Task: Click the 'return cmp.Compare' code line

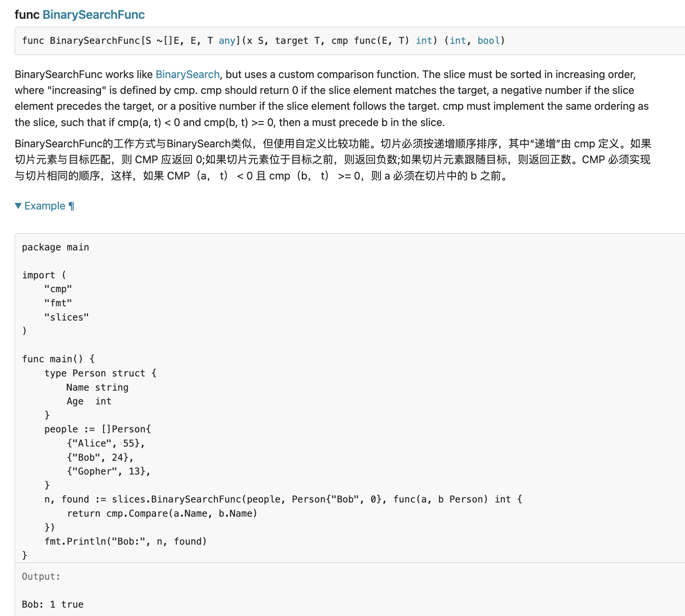Action: click(162, 513)
